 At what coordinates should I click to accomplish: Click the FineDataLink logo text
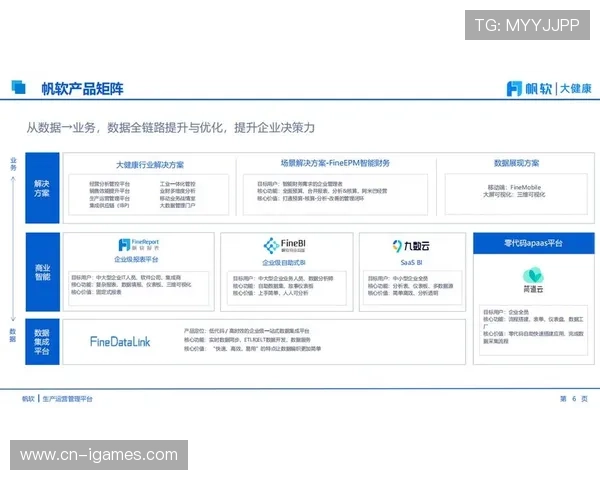[x=120, y=341]
